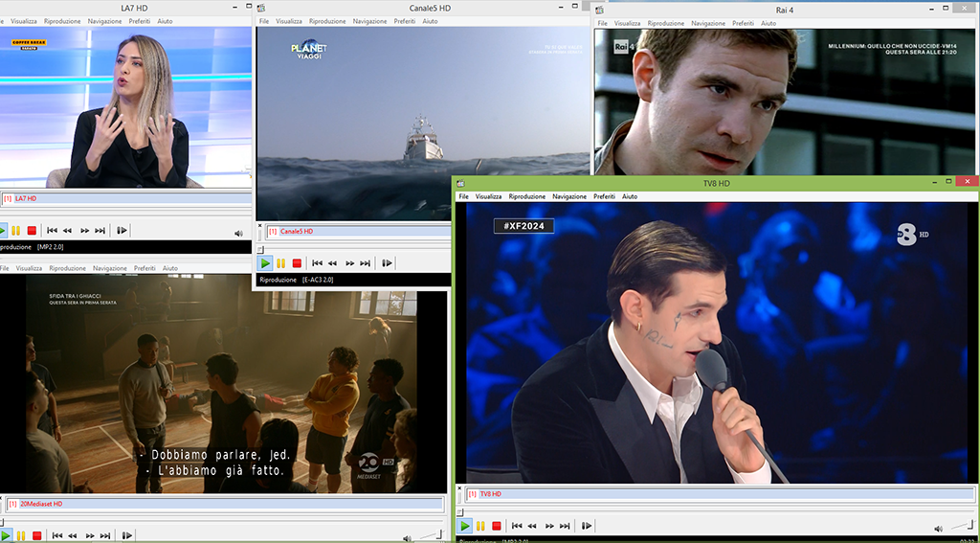This screenshot has height=543, width=980.
Task: Fast forward in the TV8 HD player
Action: point(549,526)
